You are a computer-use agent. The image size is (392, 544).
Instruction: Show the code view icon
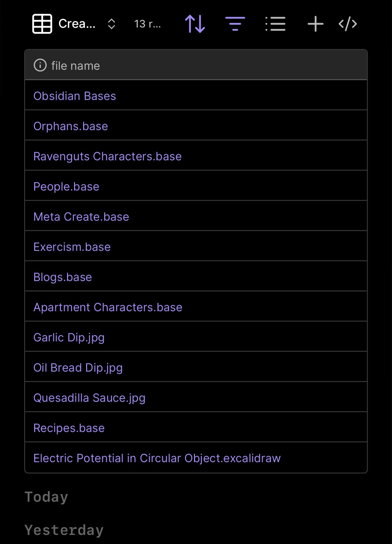coord(348,24)
